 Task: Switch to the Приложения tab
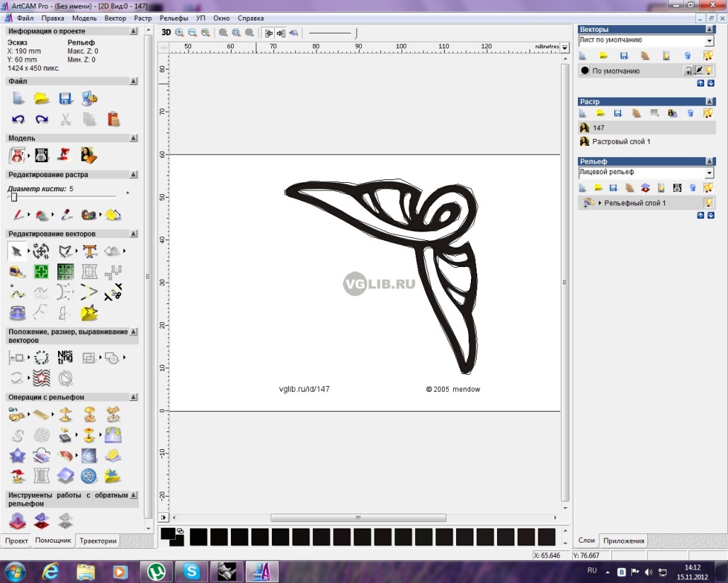click(x=623, y=540)
